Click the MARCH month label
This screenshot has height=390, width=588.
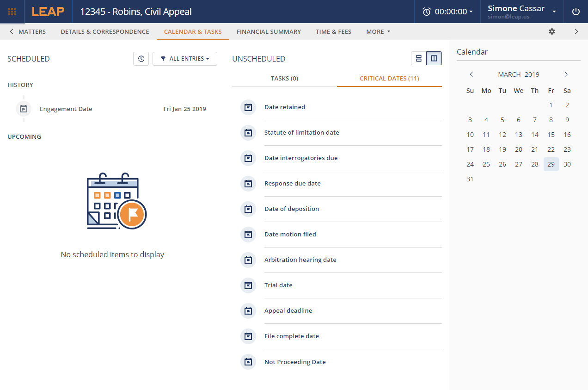click(509, 74)
